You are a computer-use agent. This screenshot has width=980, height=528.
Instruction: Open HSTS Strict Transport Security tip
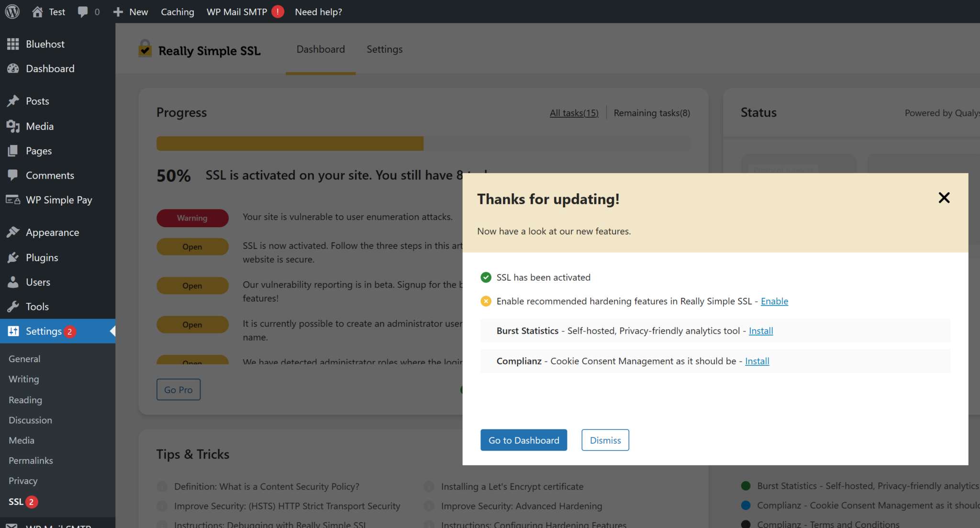point(287,506)
